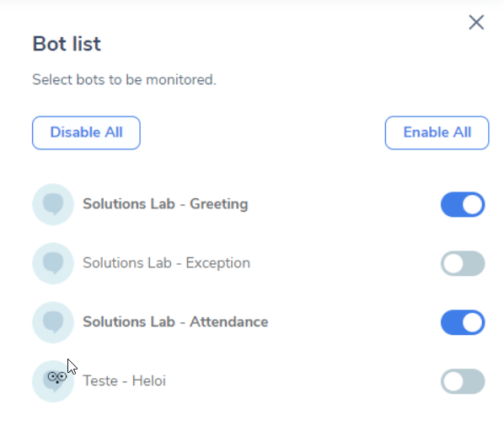Enable monitoring for Solutions Lab - Exception
This screenshot has width=504, height=421.
click(x=463, y=263)
